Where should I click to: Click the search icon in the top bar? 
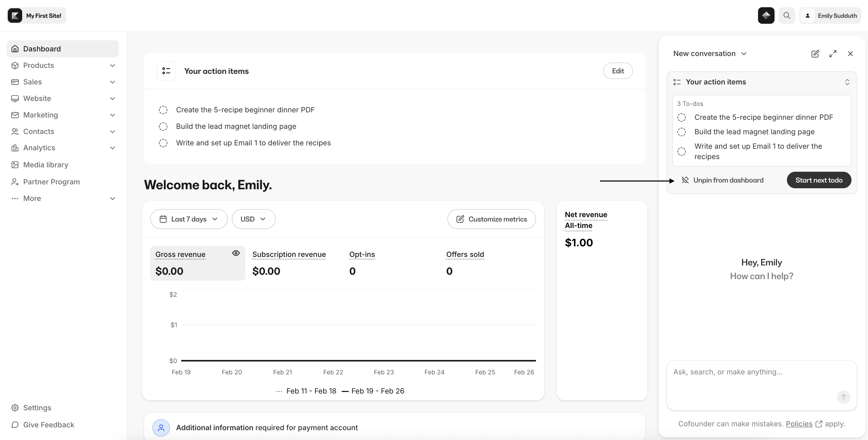click(786, 15)
